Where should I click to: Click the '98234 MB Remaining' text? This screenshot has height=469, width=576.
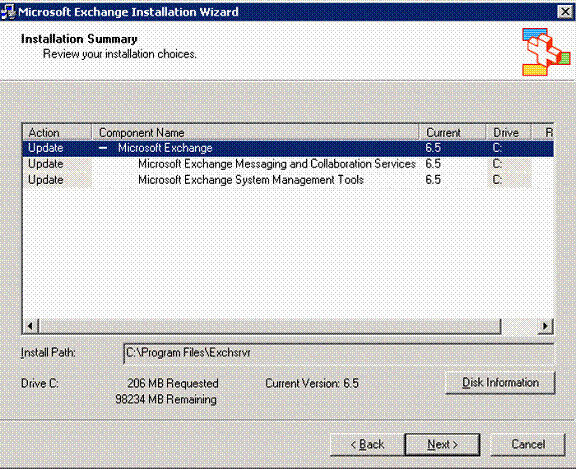click(x=166, y=399)
